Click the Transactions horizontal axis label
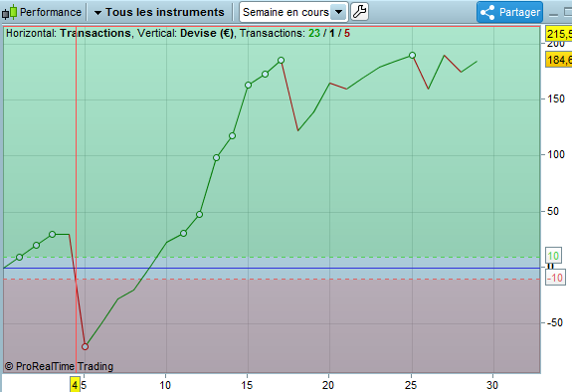This screenshot has height=392, width=572. point(95,33)
